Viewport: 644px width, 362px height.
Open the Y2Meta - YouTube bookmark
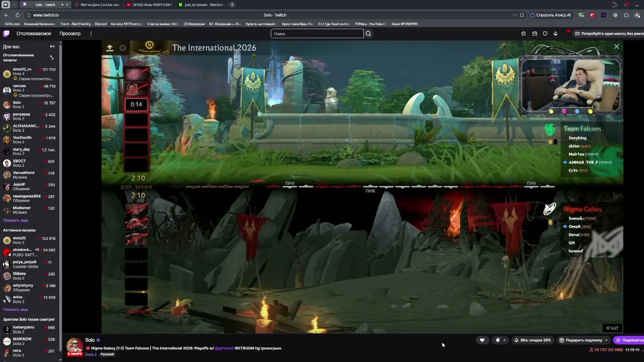[371, 24]
